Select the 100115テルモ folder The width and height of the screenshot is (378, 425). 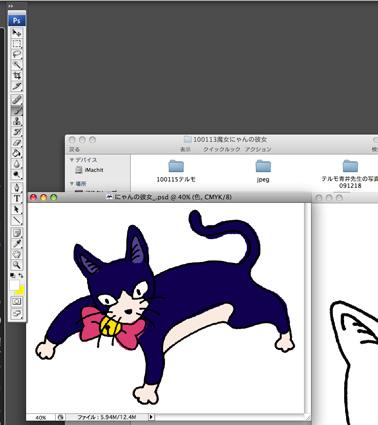pyautogui.click(x=176, y=171)
